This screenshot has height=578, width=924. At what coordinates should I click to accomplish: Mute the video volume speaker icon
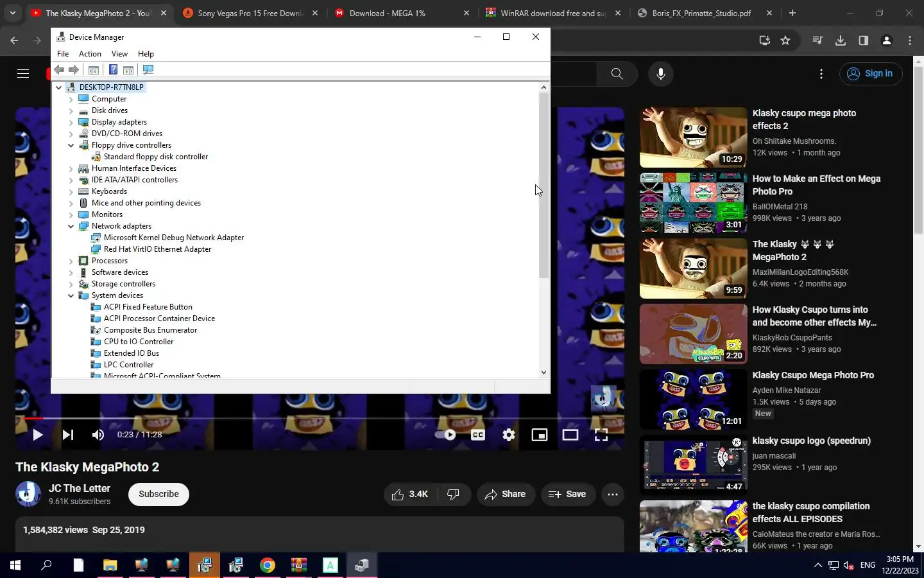[98, 435]
